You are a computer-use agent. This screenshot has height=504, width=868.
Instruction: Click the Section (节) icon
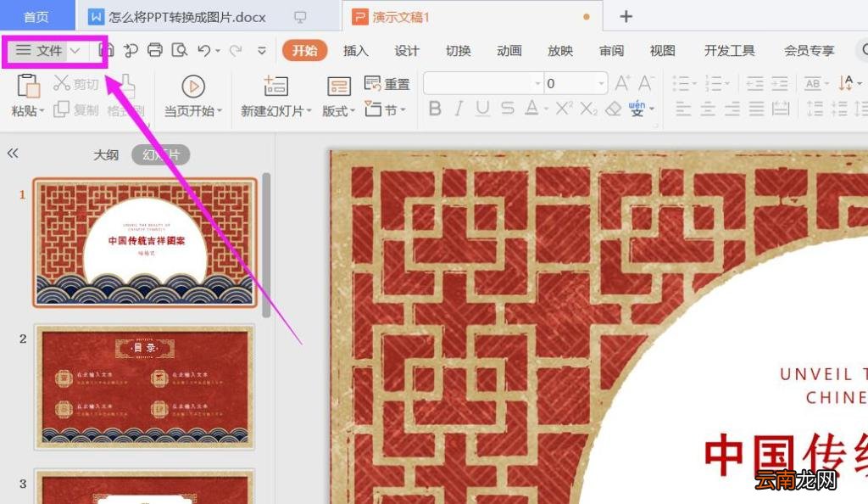tap(373, 109)
